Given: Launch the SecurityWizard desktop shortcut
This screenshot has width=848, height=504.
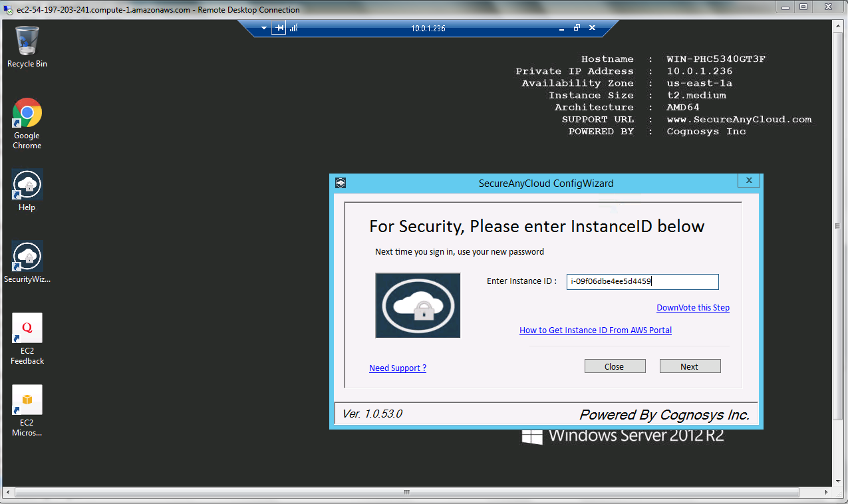Looking at the screenshot, I should click(x=27, y=256).
